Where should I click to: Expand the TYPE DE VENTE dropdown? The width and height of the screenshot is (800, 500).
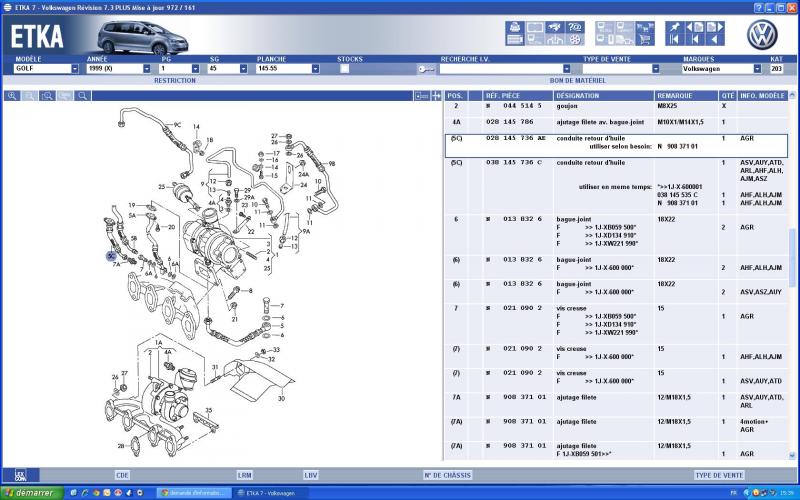pyautogui.click(x=656, y=69)
